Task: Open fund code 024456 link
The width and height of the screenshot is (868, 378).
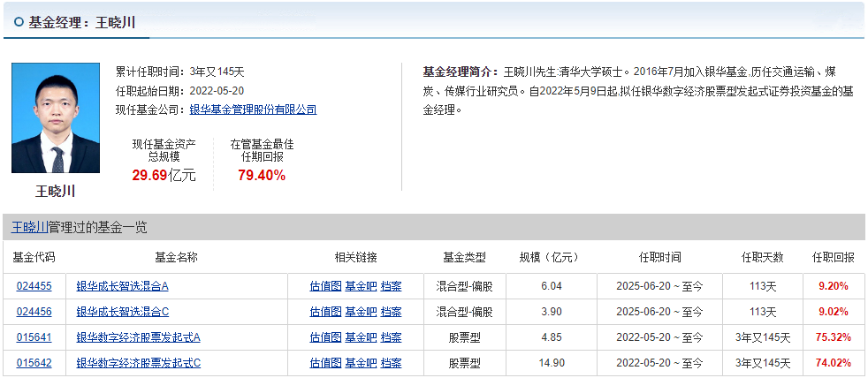Action: 34,312
